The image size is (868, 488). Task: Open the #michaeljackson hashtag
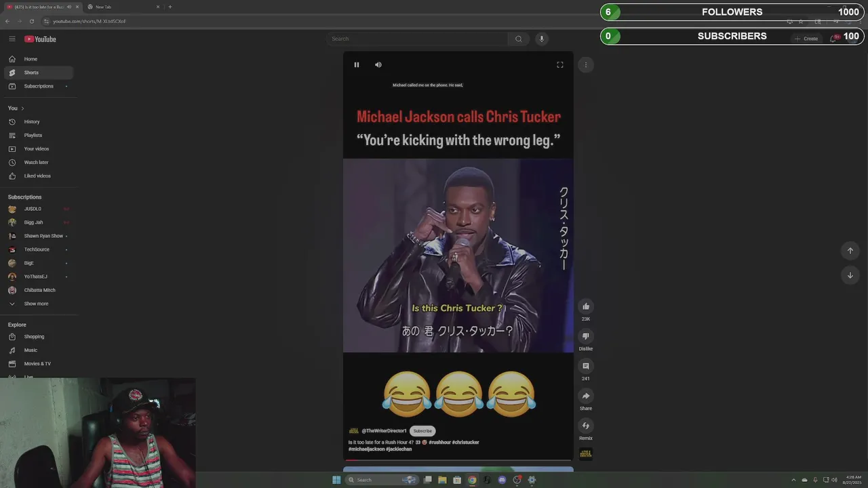(x=366, y=449)
